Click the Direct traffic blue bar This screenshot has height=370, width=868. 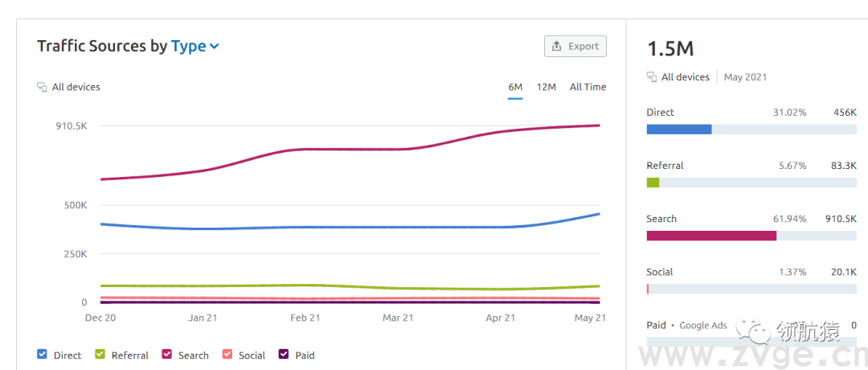click(679, 129)
